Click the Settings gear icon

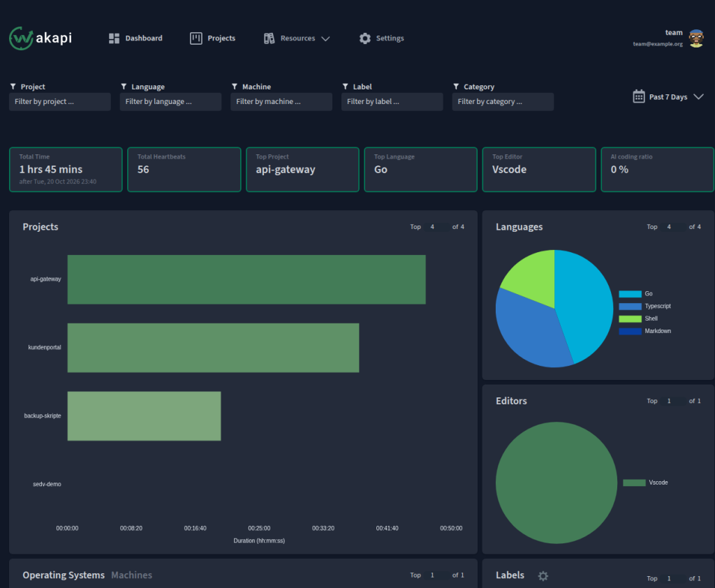(x=364, y=38)
